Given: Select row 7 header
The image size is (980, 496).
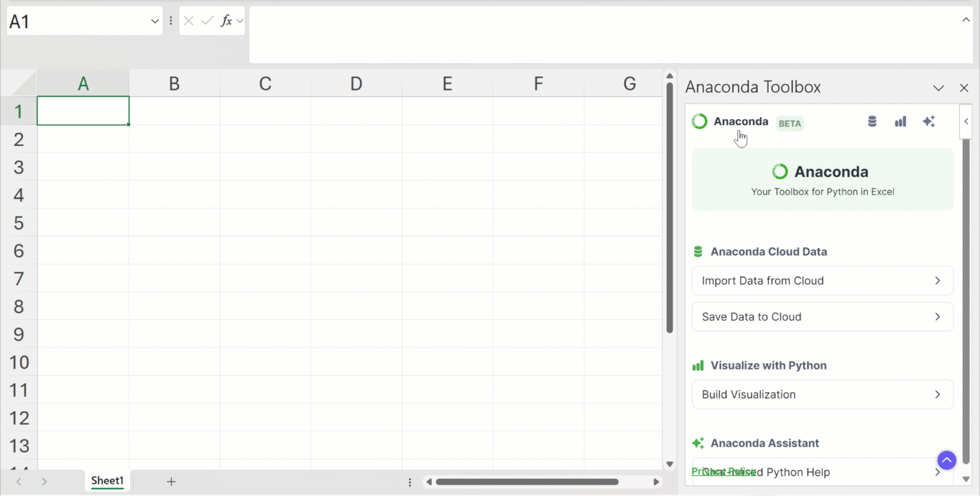Looking at the screenshot, I should [x=19, y=279].
